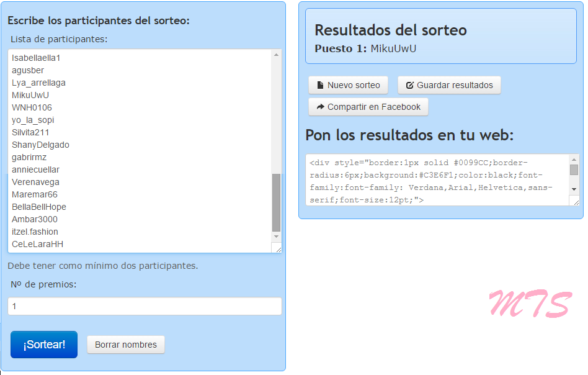Click participant name Lya_arrellaga

(x=38, y=83)
